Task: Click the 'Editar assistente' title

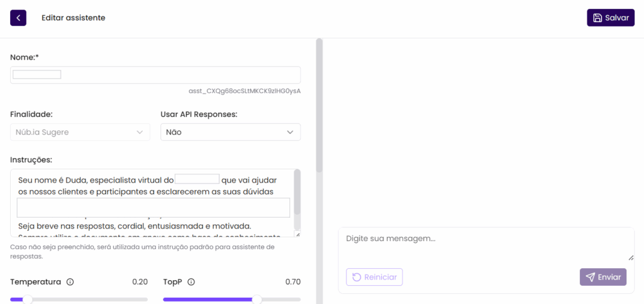Action: point(74,18)
